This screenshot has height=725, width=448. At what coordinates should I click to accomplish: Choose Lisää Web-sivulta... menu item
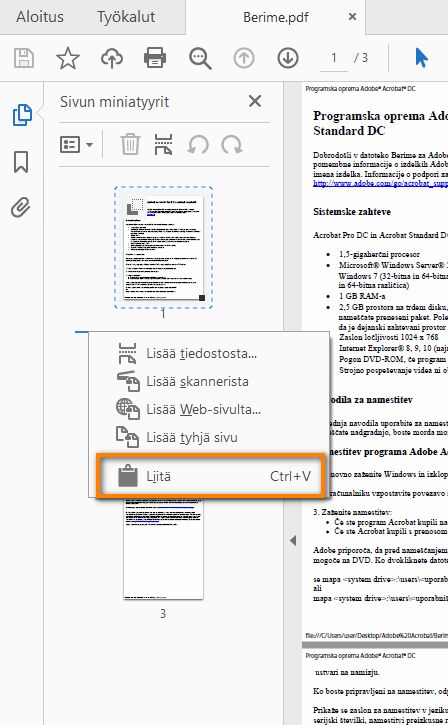tap(209, 409)
